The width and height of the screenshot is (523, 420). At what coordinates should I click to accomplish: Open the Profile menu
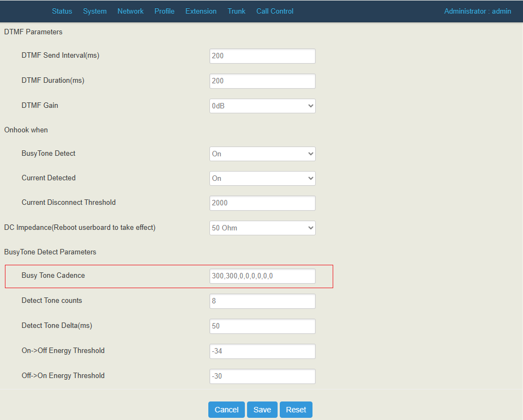[164, 11]
